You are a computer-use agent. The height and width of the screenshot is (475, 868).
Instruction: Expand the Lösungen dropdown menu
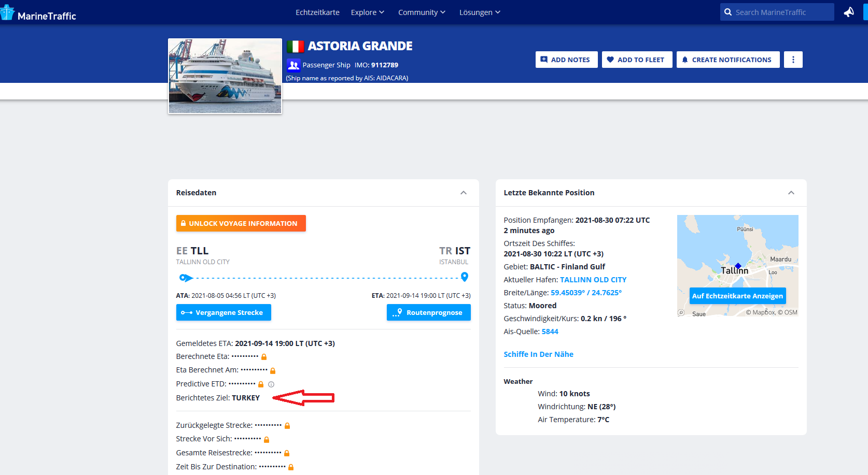479,12
